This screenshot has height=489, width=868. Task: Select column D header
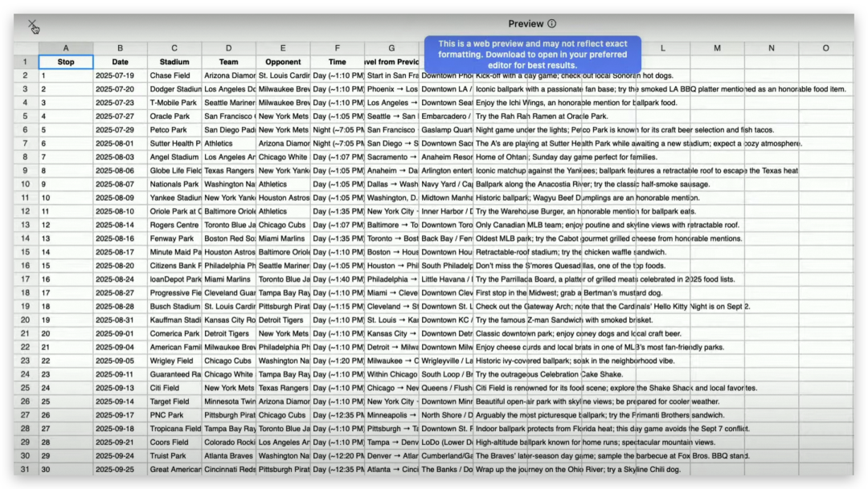[x=228, y=48]
